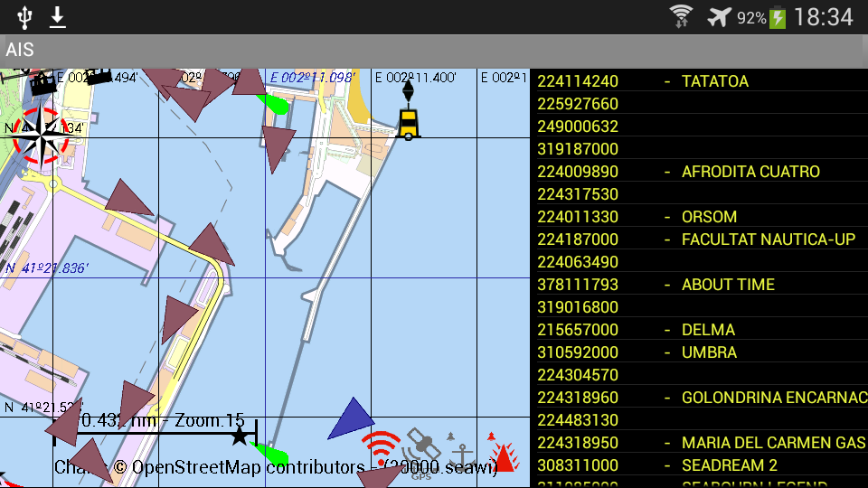Viewport: 868px width, 488px height.
Task: Select the MARIA DEL CARMEN GAS vessel row
Action: (699, 443)
